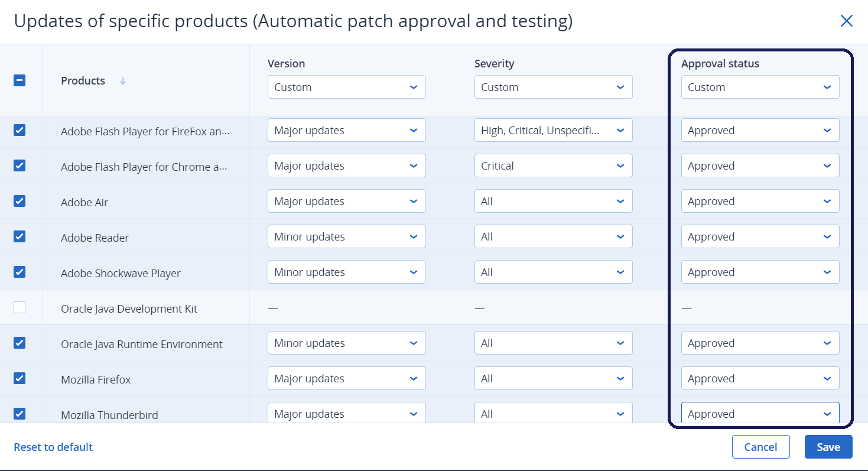Open the Version column Custom dropdown
The width and height of the screenshot is (868, 471).
346,87
